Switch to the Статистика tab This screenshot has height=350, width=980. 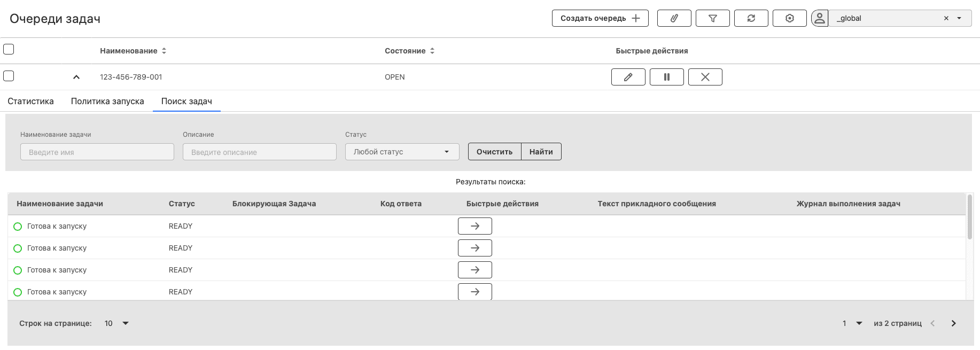click(30, 101)
